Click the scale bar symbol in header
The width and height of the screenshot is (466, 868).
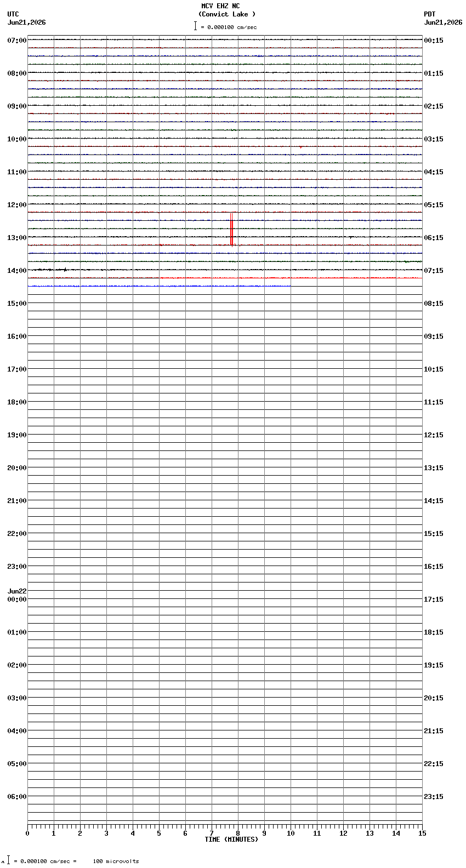(x=195, y=26)
